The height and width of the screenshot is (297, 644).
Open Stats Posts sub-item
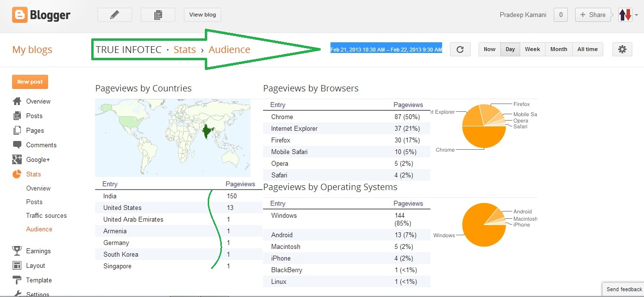tap(34, 202)
